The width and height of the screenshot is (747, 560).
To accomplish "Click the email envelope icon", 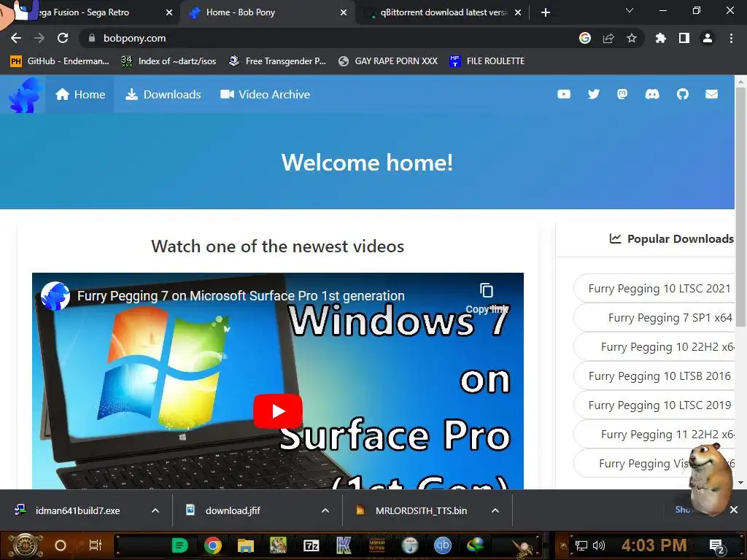I will [712, 94].
